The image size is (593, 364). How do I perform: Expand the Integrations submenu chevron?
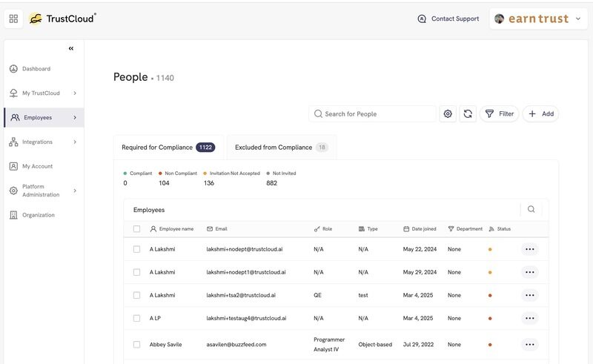(x=75, y=142)
